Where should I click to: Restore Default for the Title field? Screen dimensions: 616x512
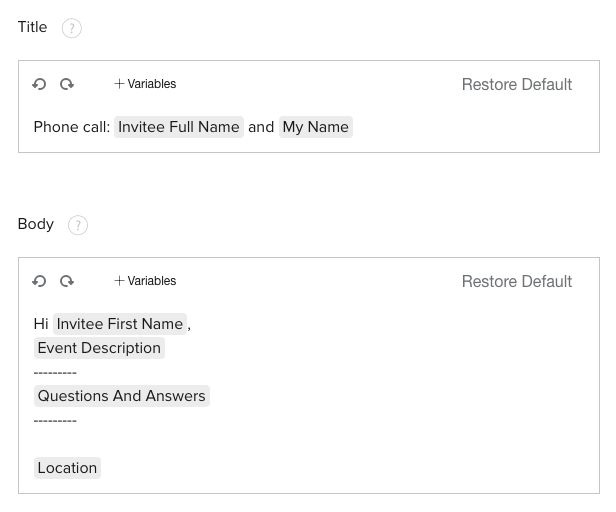point(517,84)
